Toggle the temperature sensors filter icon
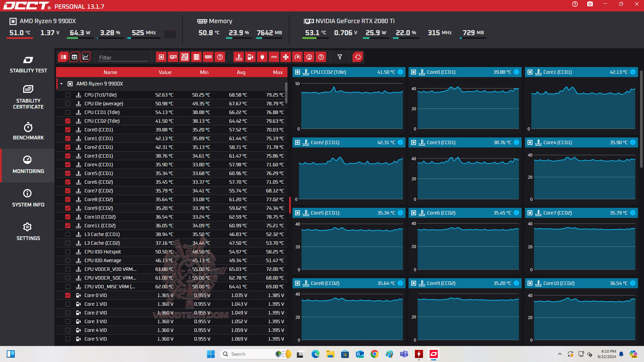The image size is (644, 362). pos(238,57)
